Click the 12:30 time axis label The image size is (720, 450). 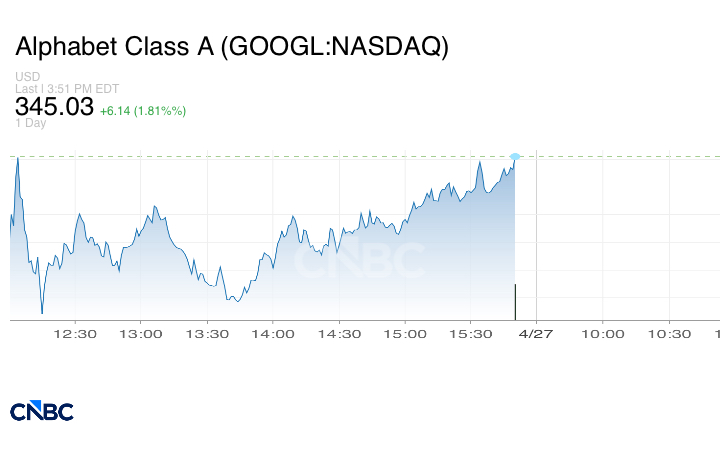coord(74,334)
